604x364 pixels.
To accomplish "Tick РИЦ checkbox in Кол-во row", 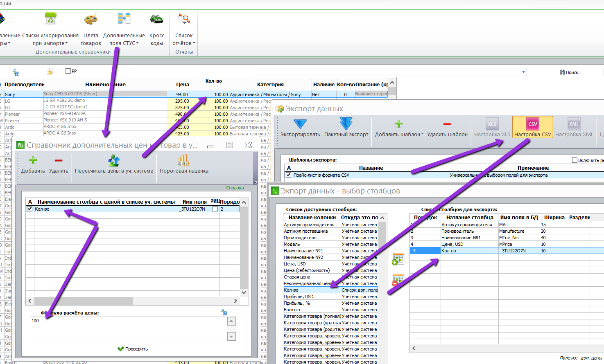I will point(215,209).
